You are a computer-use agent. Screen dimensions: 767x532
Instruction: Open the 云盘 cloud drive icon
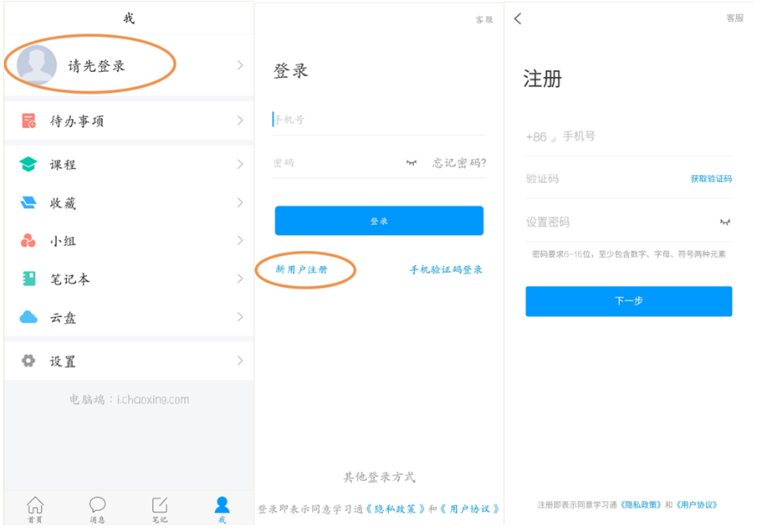coord(29,318)
